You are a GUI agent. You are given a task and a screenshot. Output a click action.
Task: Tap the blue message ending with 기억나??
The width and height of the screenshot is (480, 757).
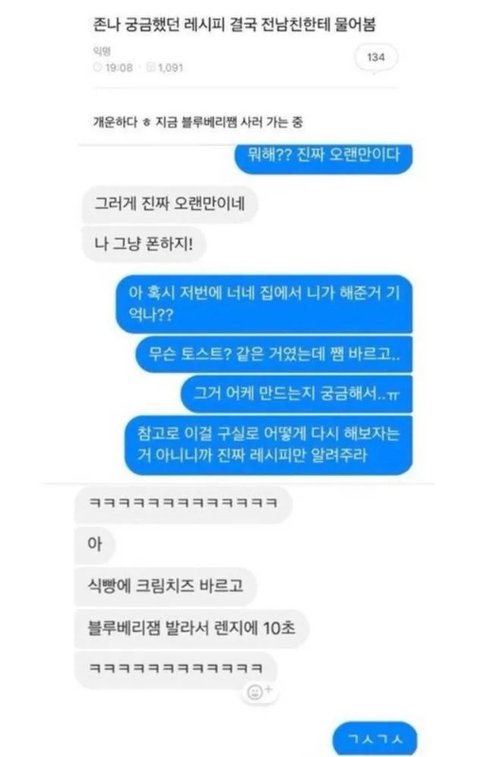[x=264, y=304]
